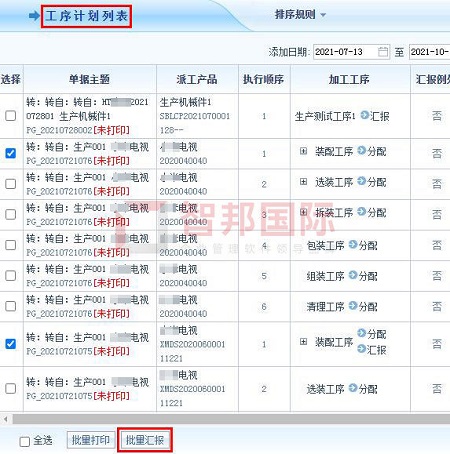The width and height of the screenshot is (450, 454).
Task: Click the 分配 arrow icon beside 包装工序
Action: (353, 245)
